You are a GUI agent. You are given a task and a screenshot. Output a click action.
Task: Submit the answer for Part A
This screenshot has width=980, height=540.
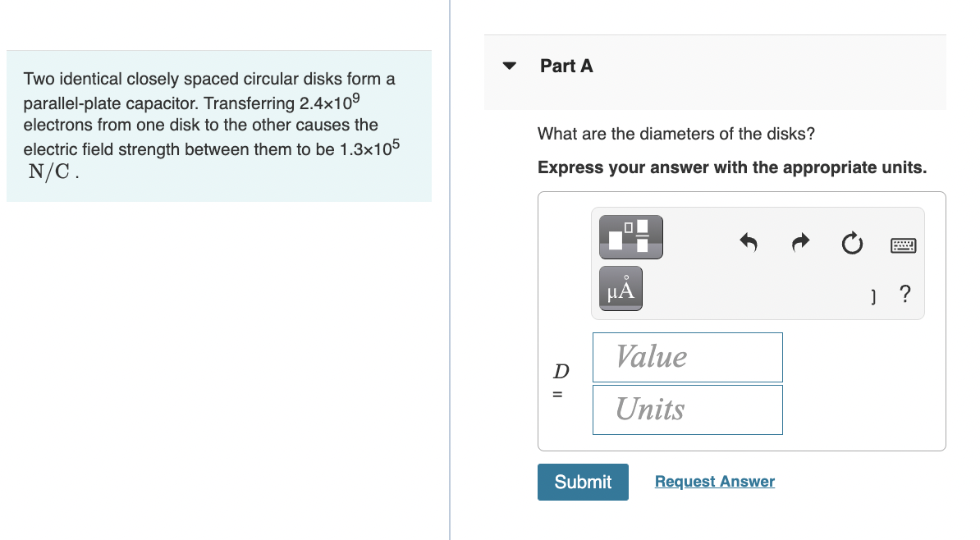pos(583,482)
